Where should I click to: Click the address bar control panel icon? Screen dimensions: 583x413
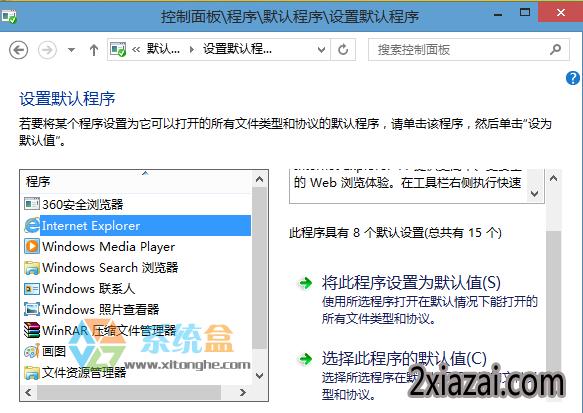pyautogui.click(x=118, y=49)
